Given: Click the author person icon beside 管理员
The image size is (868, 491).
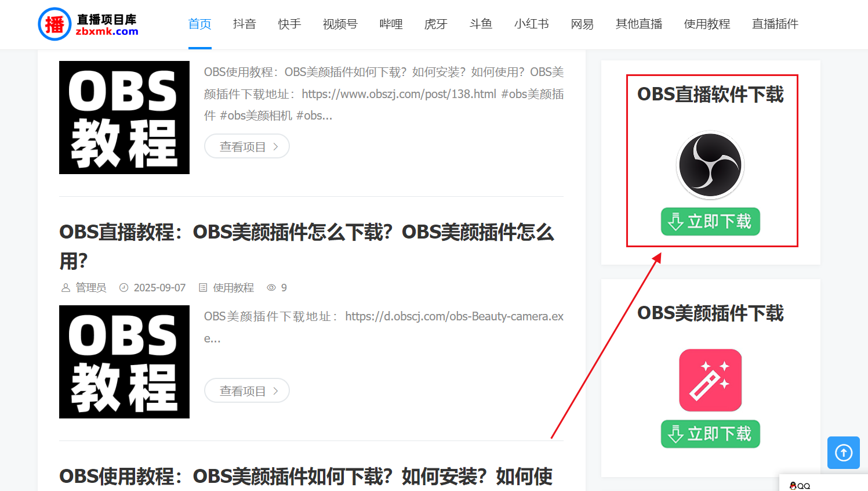Looking at the screenshot, I should click(66, 287).
